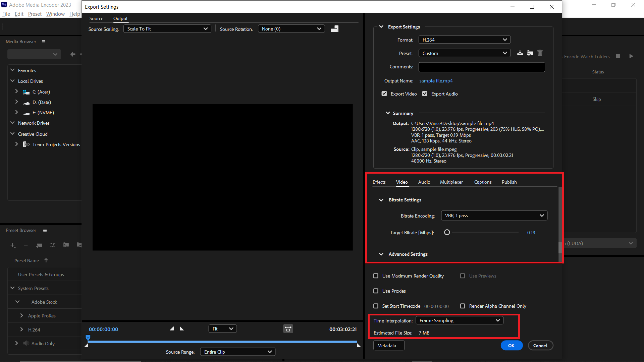644x362 pixels.
Task: Open the Bitrate Encoding dropdown
Action: pos(494,215)
